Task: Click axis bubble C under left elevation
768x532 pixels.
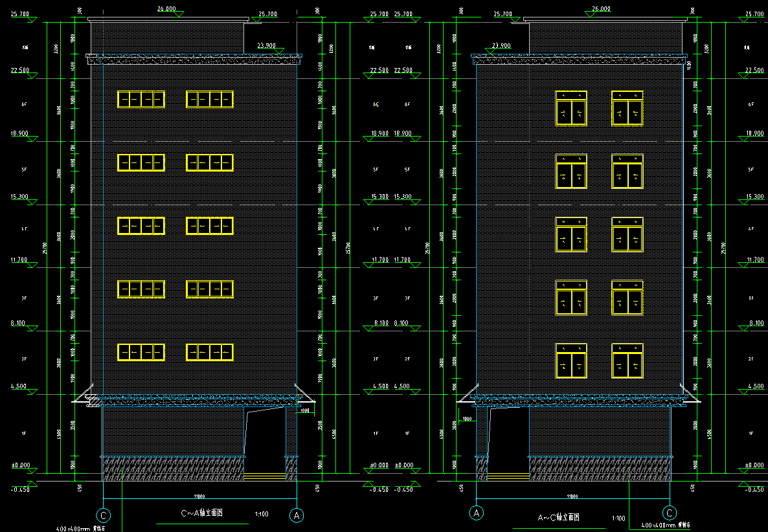Action: pos(103,515)
